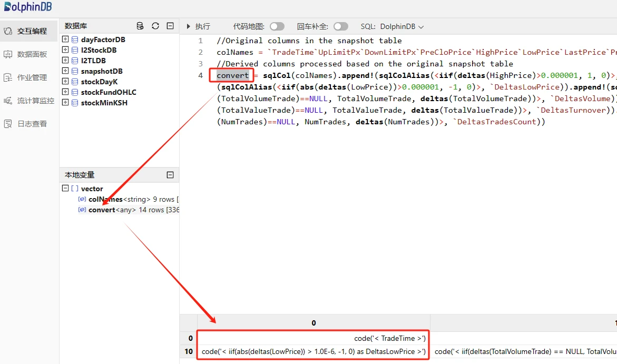Click the 执行 run triangle icon

[x=189, y=26]
